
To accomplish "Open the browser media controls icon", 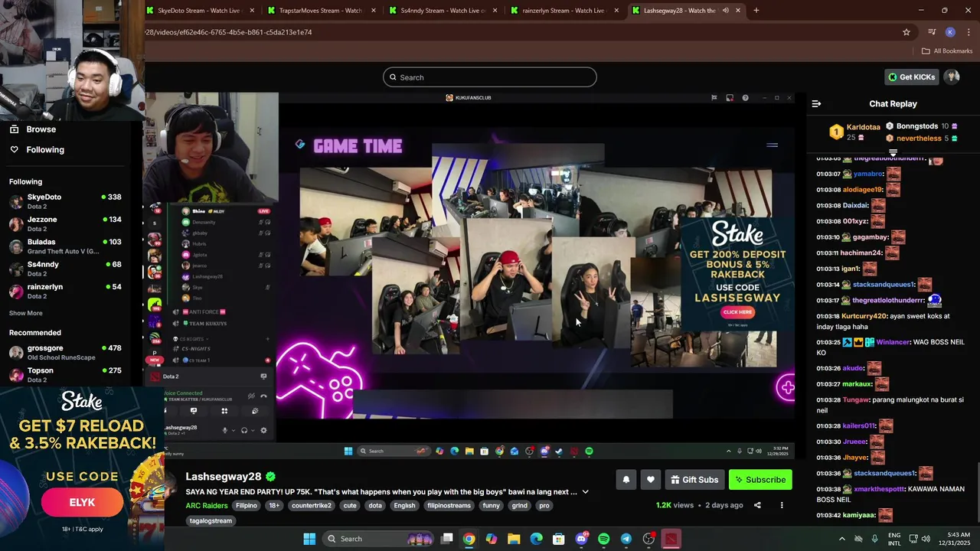I will point(932,32).
